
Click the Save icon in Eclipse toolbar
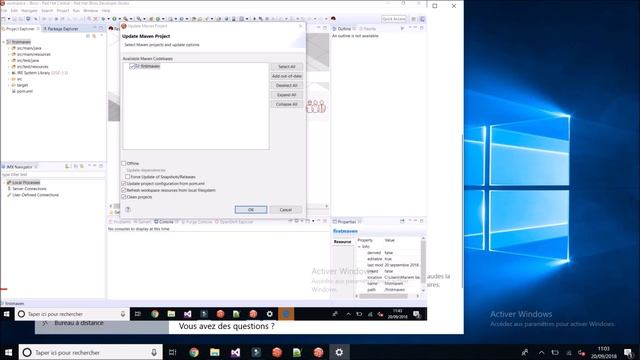coord(14,19)
